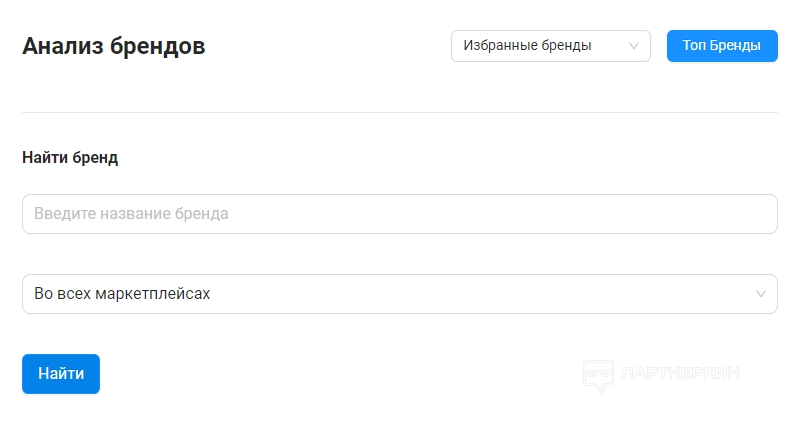Viewport: 790px width, 445px height.
Task: Click the ПАРТНЕРКИН watermark text
Action: point(680,374)
